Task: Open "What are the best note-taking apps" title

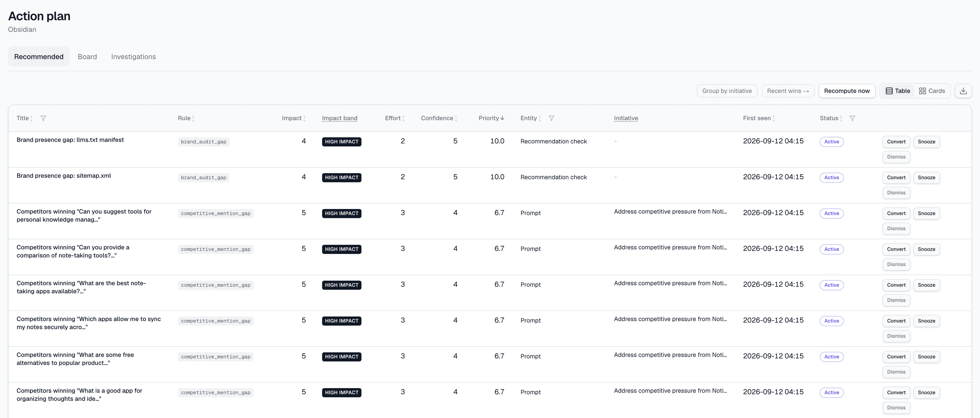Action: click(81, 287)
